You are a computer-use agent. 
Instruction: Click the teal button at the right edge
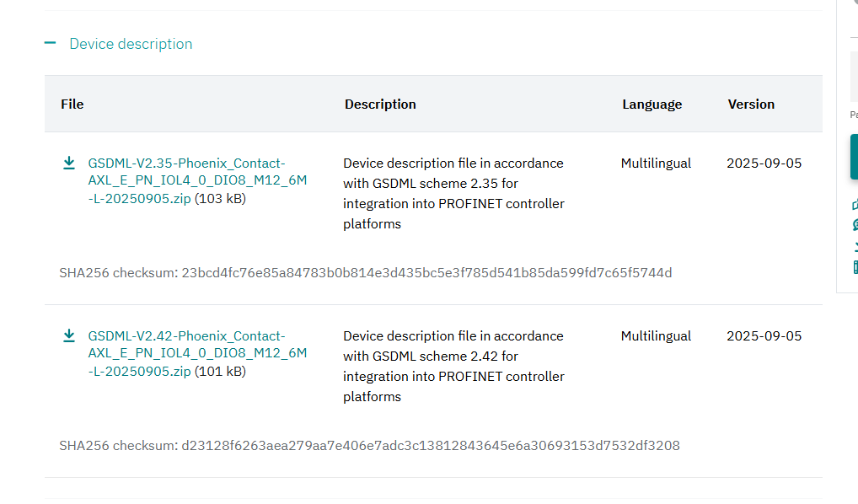pyautogui.click(x=853, y=157)
